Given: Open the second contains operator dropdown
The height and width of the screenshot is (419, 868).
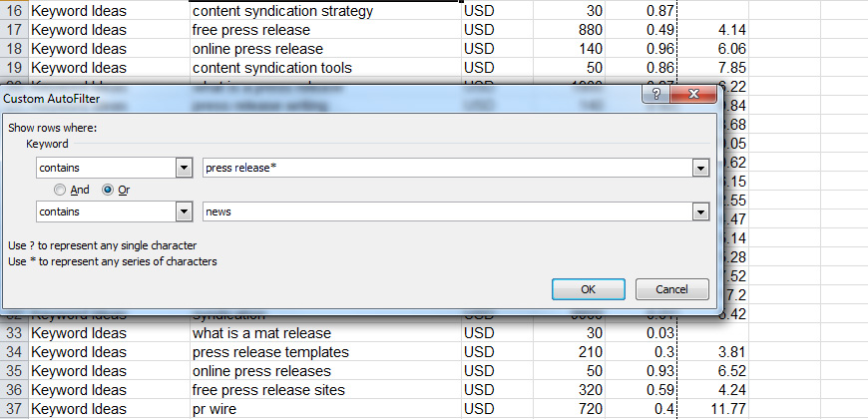Looking at the screenshot, I should click(185, 211).
